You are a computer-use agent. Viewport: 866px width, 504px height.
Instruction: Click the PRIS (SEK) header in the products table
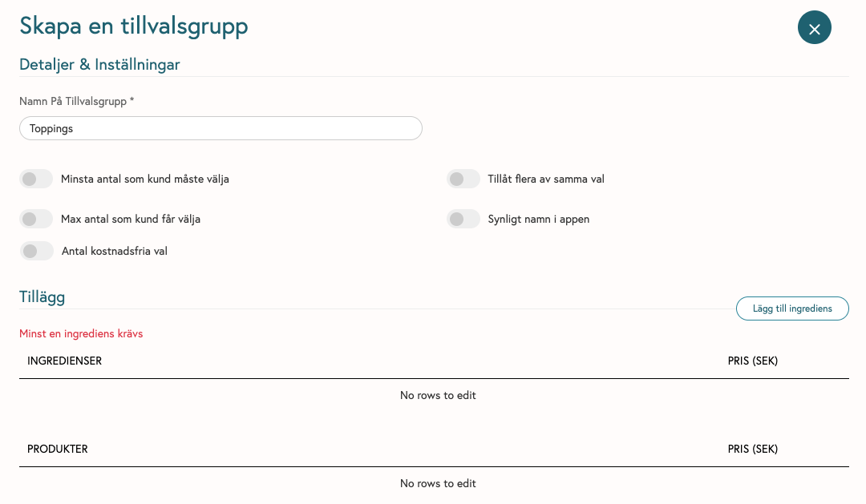(752, 450)
